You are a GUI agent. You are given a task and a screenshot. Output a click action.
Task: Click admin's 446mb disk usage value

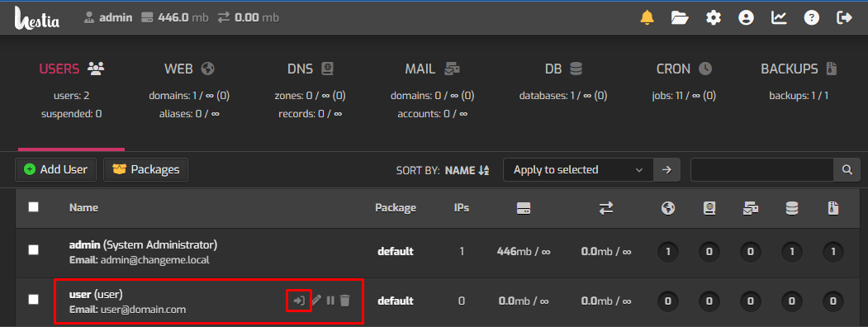click(524, 252)
